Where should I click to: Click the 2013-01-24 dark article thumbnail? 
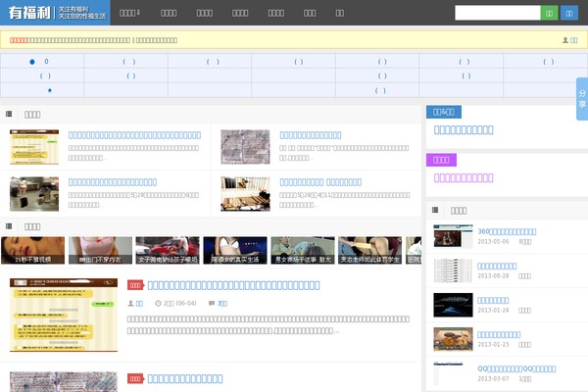tap(453, 305)
